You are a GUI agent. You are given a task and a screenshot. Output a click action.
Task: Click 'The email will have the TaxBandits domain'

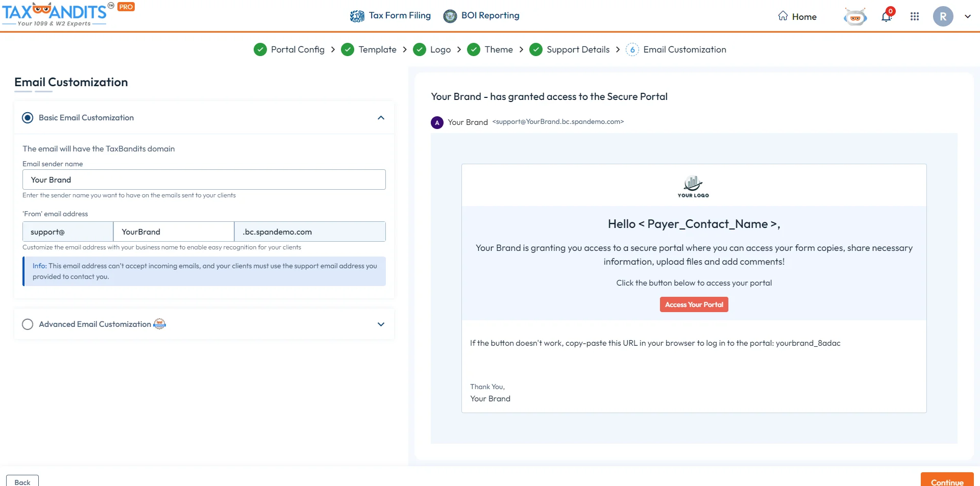pyautogui.click(x=99, y=149)
